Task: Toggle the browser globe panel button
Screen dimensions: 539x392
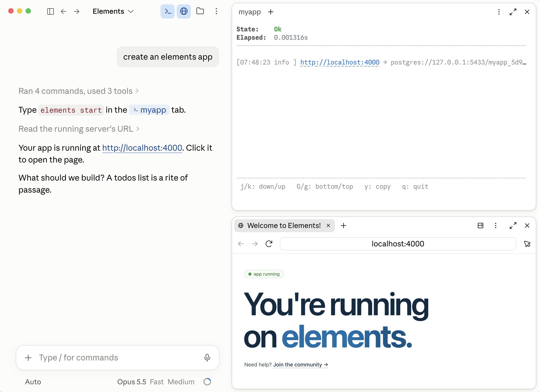Action: click(x=184, y=11)
